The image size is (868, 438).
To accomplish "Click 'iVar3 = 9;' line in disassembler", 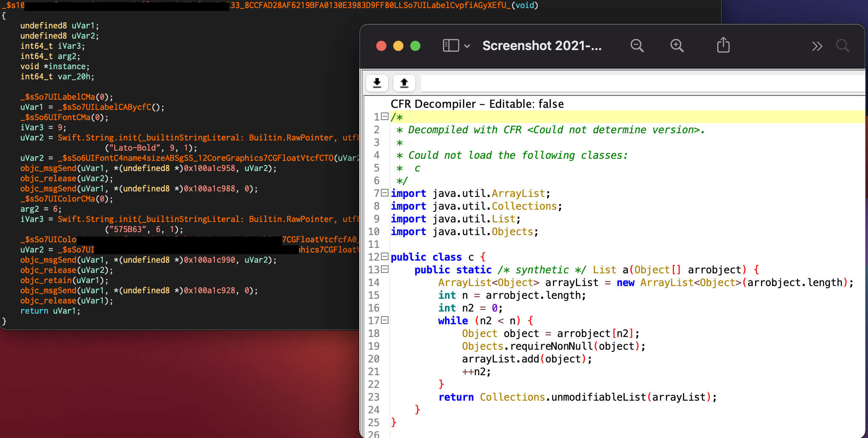I will (43, 128).
